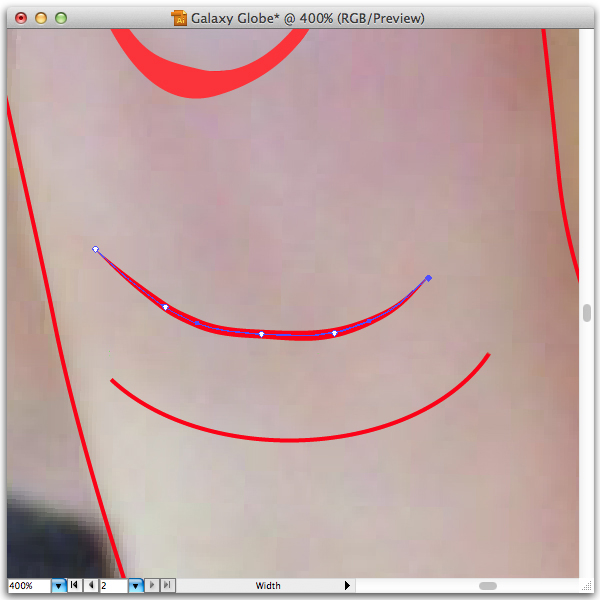Click the Galaxy Globe window title
Viewport: 600px width, 600px height.
click(x=308, y=18)
